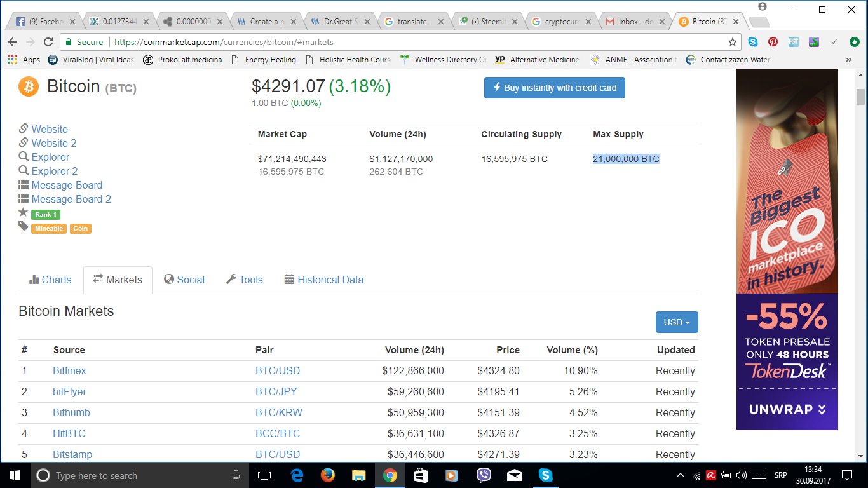Click the gray checkmark extension icon

tap(834, 42)
